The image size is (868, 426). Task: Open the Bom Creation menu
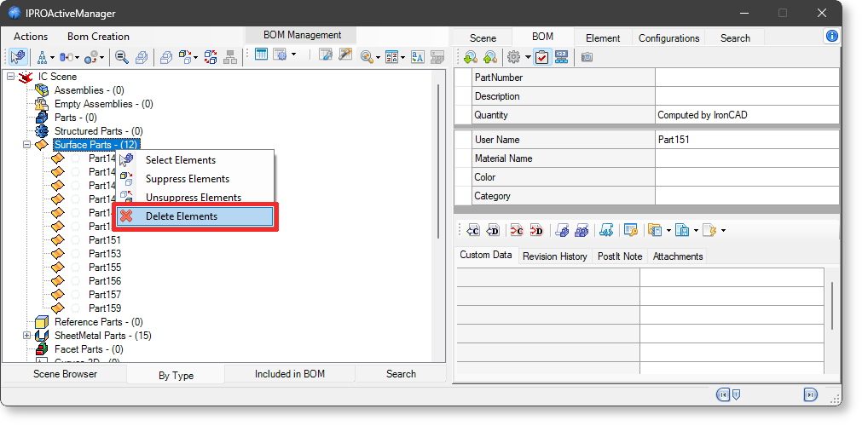click(98, 37)
